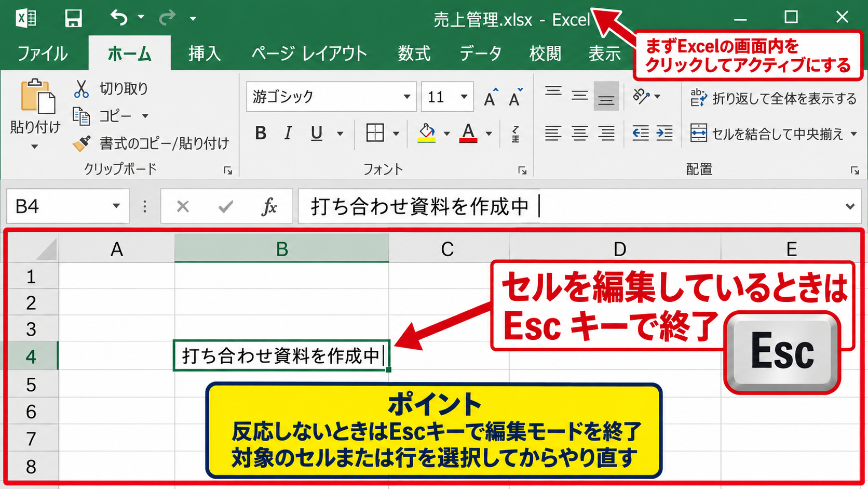Open the Name Box dropdown arrow
This screenshot has width=868, height=489.
[x=116, y=206]
